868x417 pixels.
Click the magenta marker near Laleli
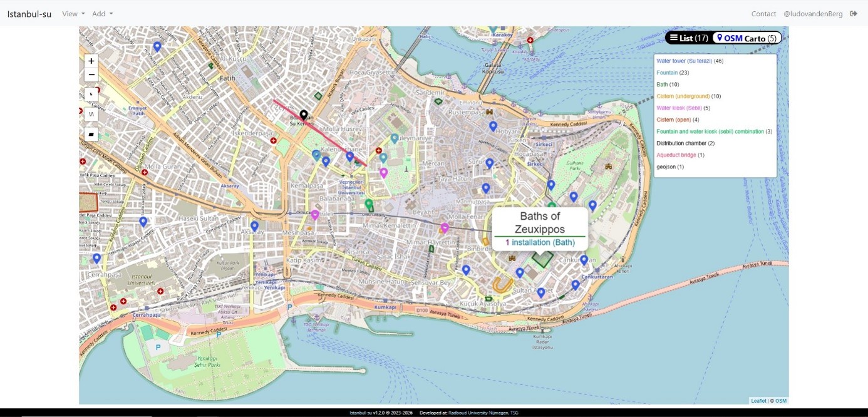click(x=315, y=215)
